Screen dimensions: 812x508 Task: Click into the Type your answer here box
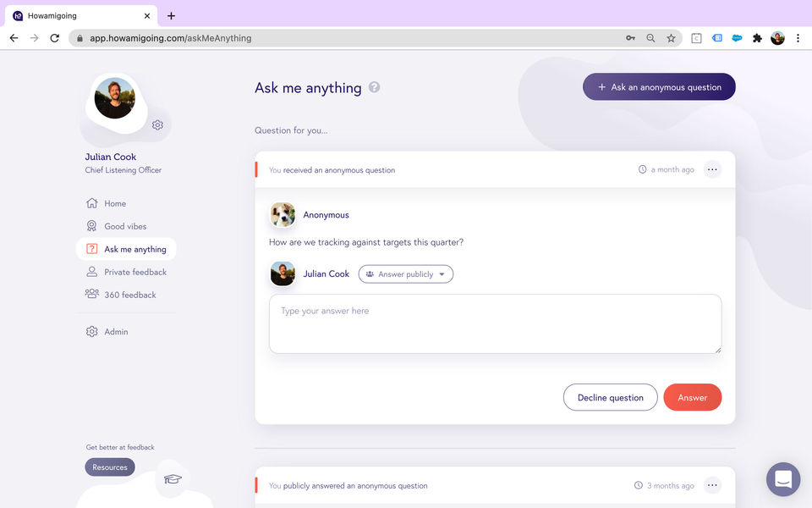pyautogui.click(x=495, y=324)
